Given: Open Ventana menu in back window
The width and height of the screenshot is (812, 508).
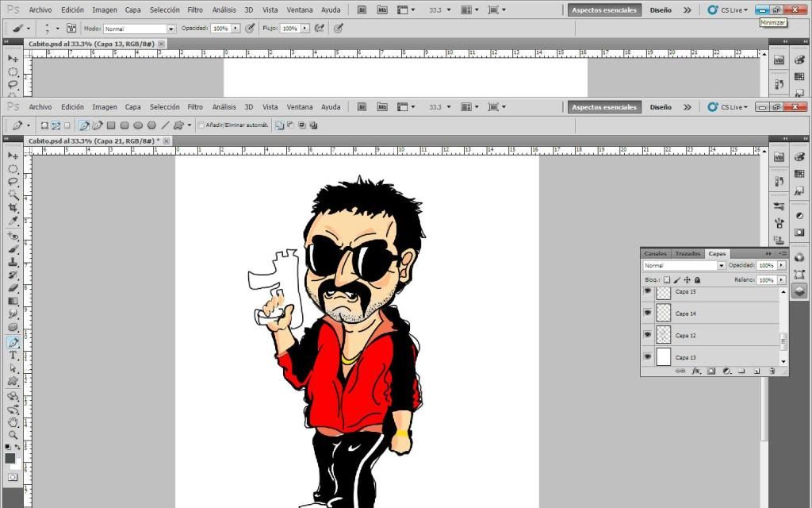Looking at the screenshot, I should coord(300,10).
